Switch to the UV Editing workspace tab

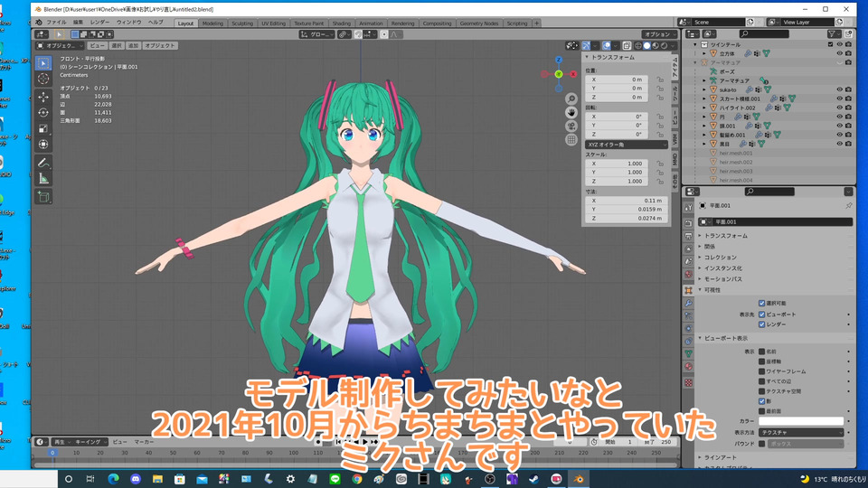pyautogui.click(x=273, y=23)
